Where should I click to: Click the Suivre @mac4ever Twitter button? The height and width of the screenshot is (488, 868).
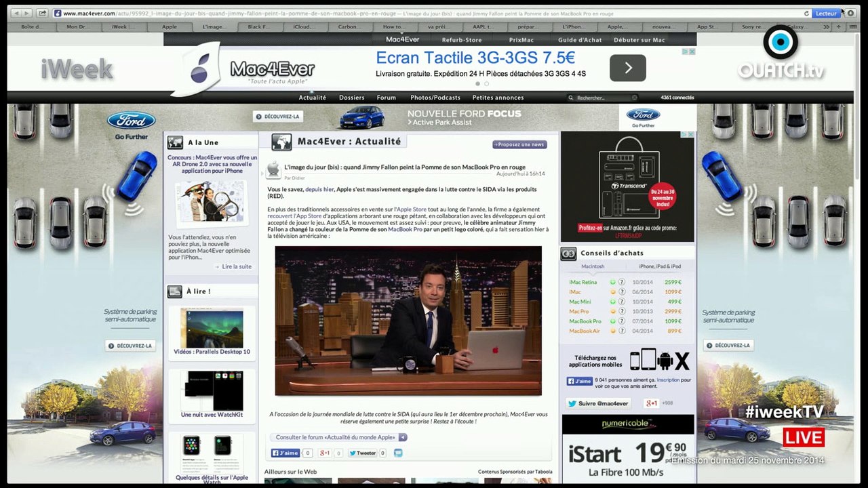click(598, 403)
